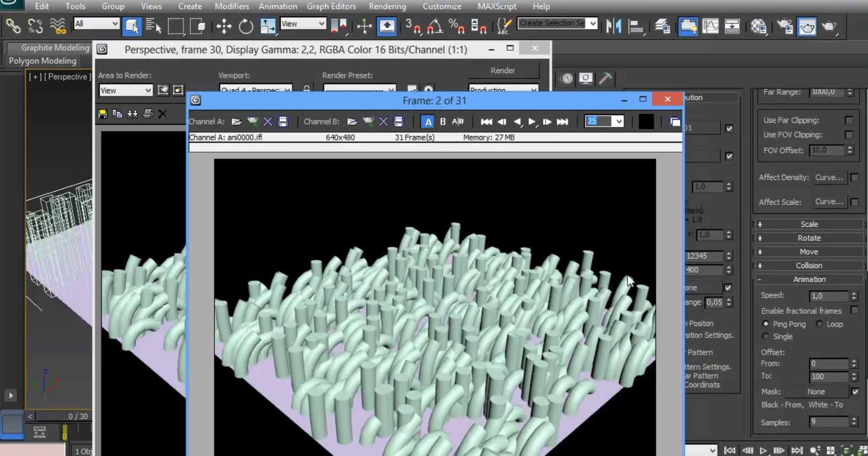Open the Modifiers menu
868x456 pixels.
click(x=232, y=6)
